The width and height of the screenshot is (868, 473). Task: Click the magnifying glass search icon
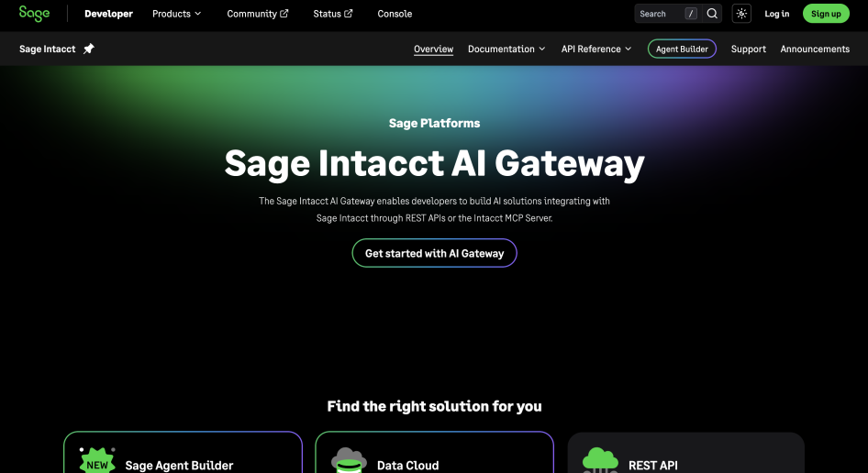point(712,14)
